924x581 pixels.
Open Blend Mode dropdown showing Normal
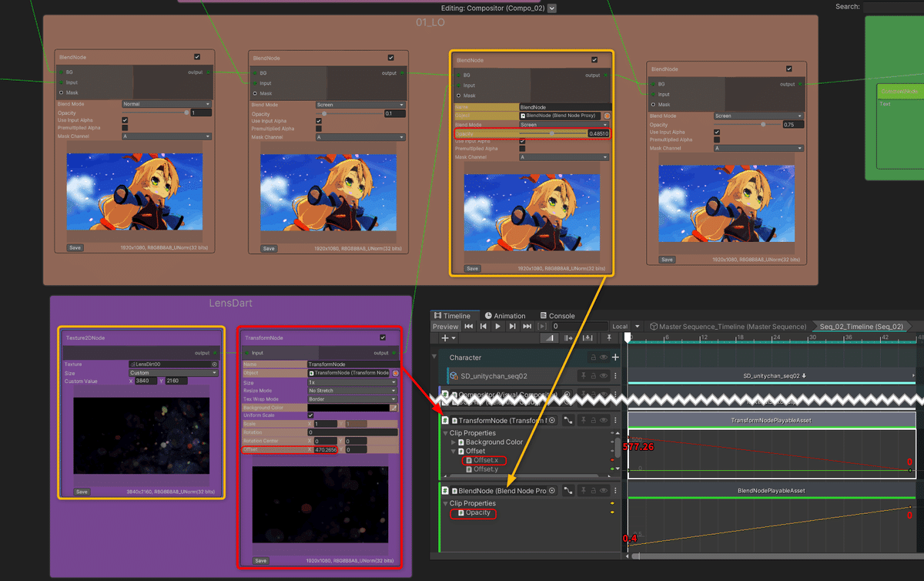tap(166, 104)
